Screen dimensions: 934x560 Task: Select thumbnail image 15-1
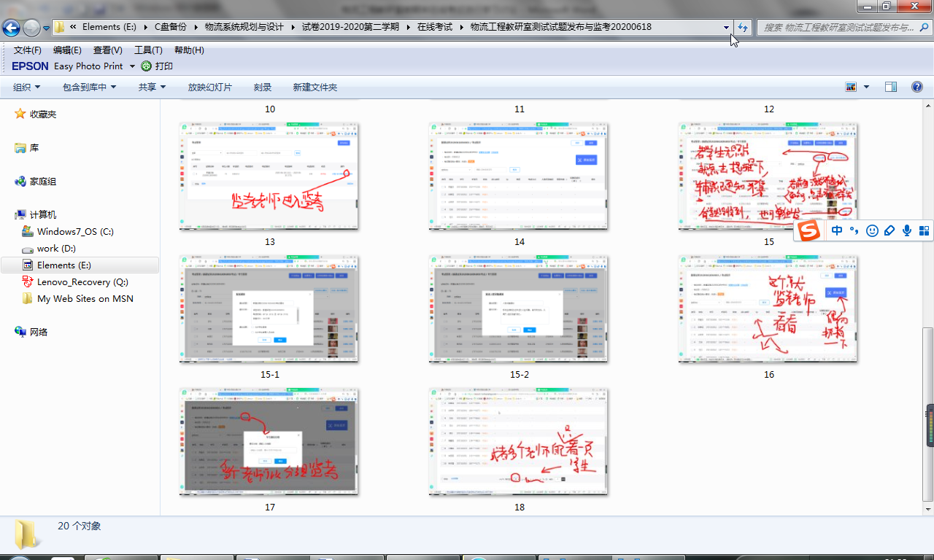pos(269,309)
